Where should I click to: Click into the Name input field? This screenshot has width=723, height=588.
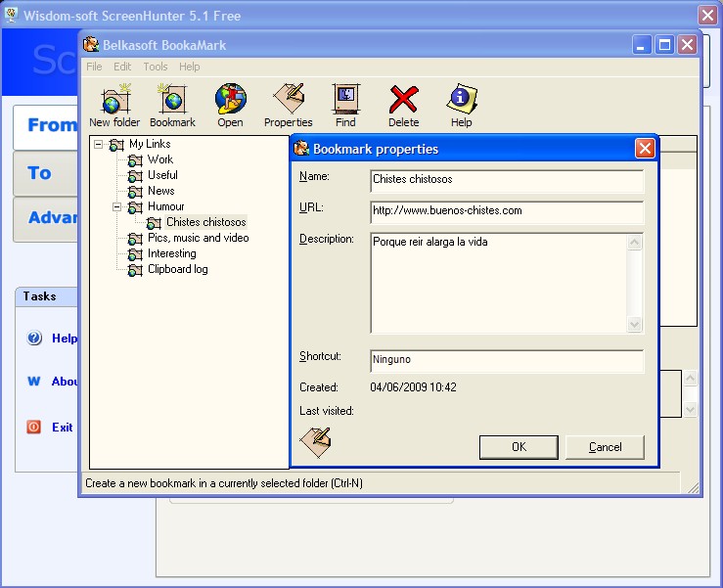click(507, 181)
